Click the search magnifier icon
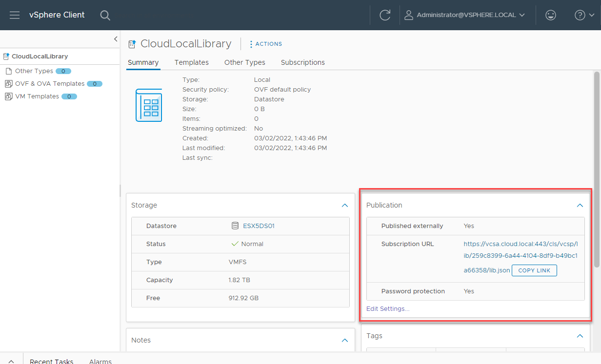This screenshot has height=364, width=601. pos(105,15)
